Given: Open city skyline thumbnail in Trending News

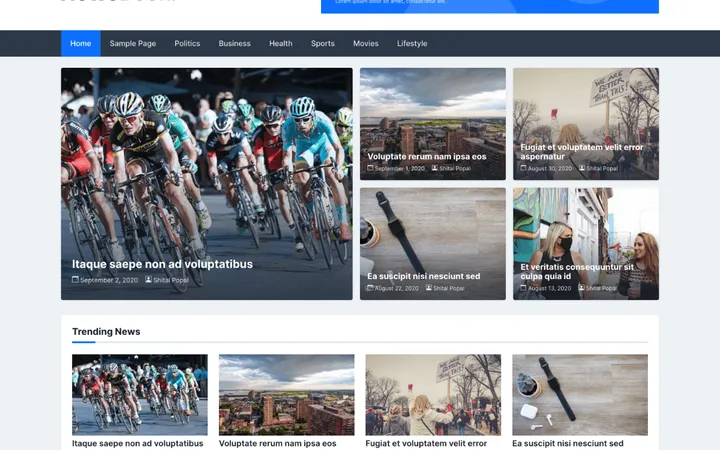Looking at the screenshot, I should pyautogui.click(x=287, y=394).
